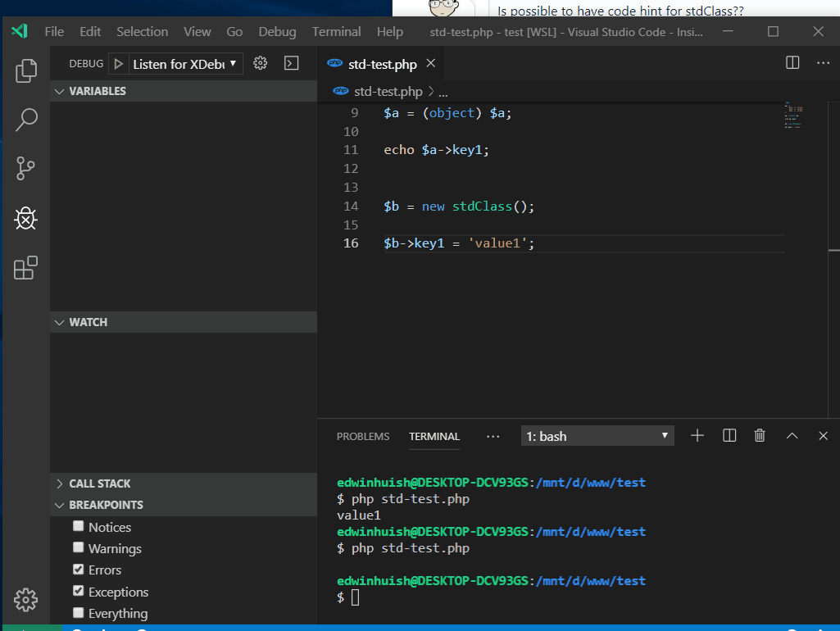Split the editor using the top-right icon
840x631 pixels.
pyautogui.click(x=792, y=61)
